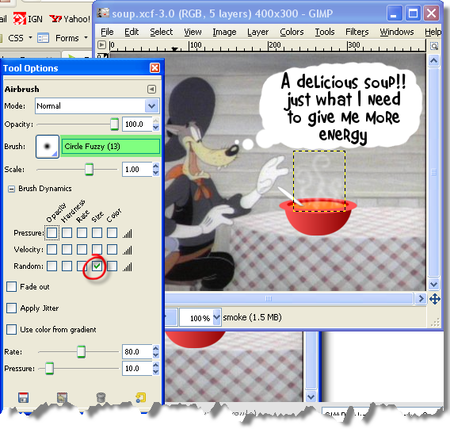Click the Circle Fuzzy brush preview thumbnail
450x429 pixels.
[x=47, y=146]
